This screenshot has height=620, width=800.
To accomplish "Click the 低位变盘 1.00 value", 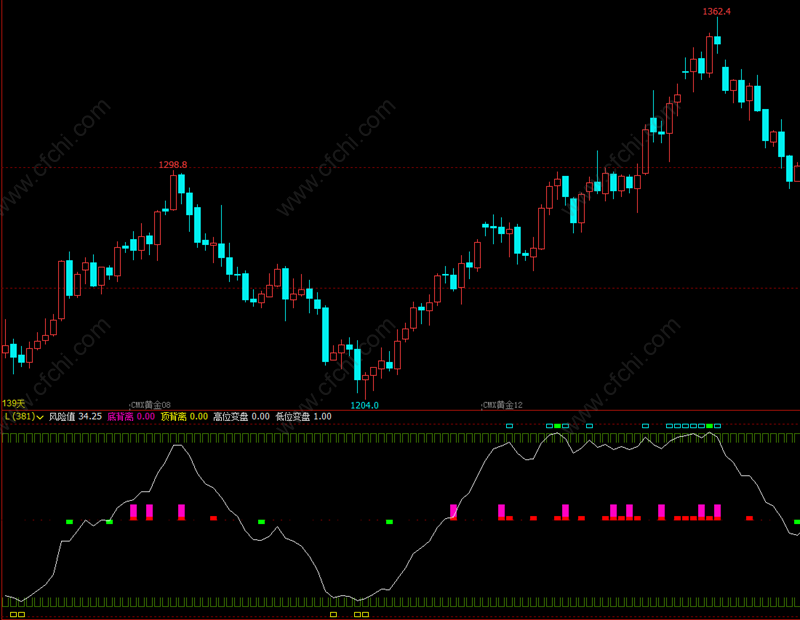I will 304,416.
